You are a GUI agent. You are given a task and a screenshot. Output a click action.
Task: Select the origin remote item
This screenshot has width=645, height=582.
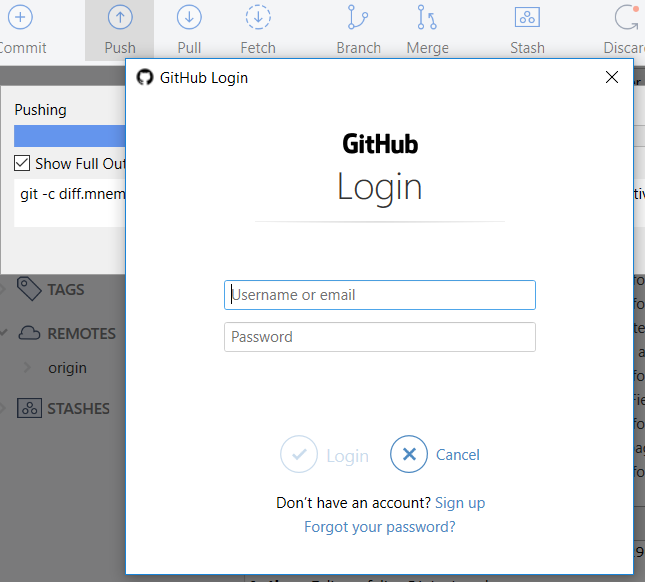tap(67, 367)
